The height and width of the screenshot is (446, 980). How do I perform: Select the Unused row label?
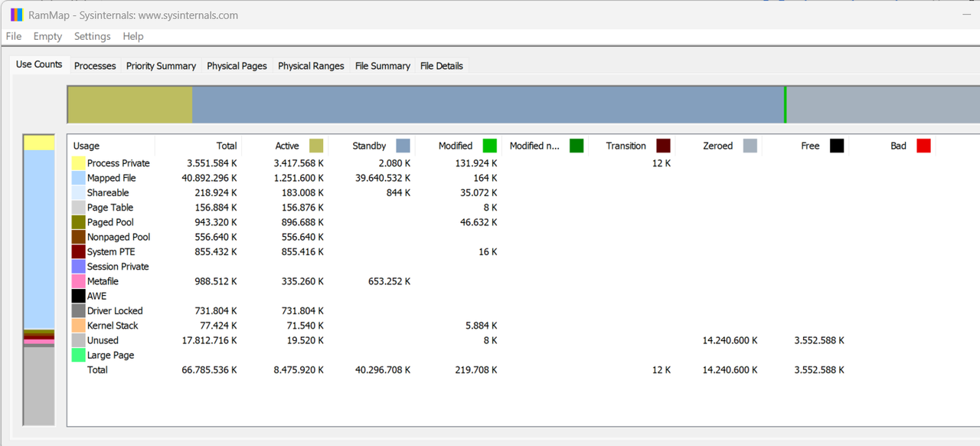coord(103,340)
